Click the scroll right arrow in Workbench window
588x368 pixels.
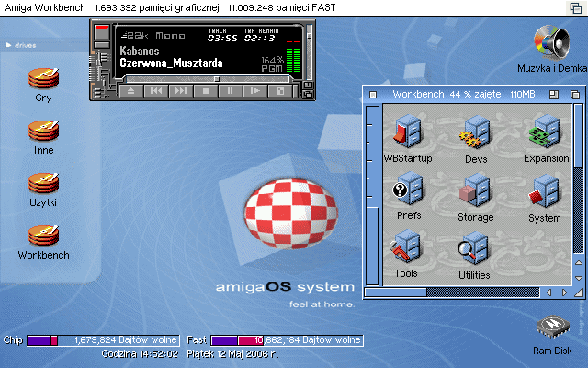[x=564, y=293]
